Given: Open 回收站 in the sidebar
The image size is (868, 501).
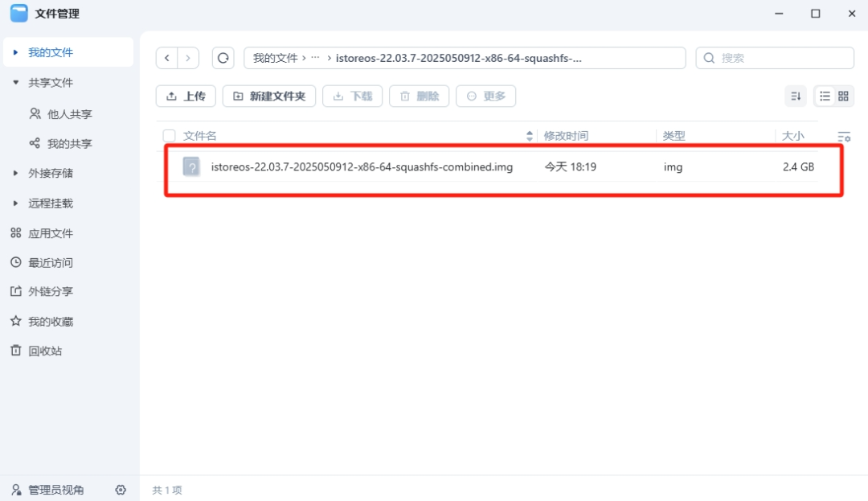Looking at the screenshot, I should [x=45, y=351].
